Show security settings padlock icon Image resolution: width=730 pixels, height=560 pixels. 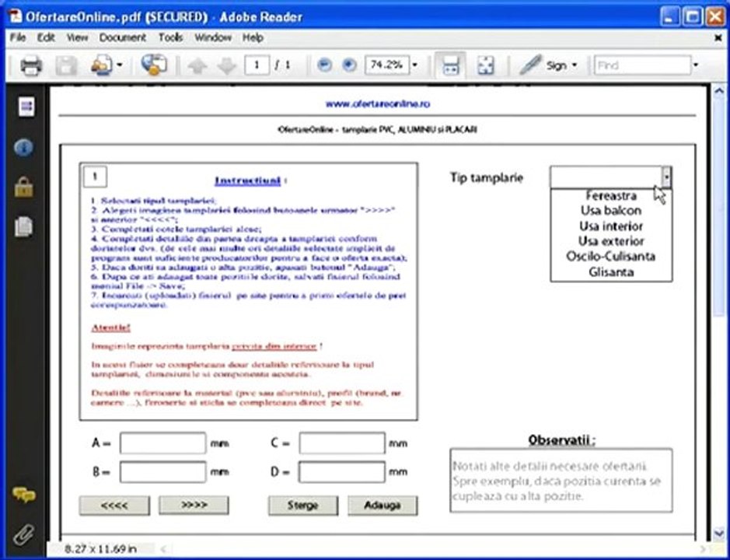point(24,187)
